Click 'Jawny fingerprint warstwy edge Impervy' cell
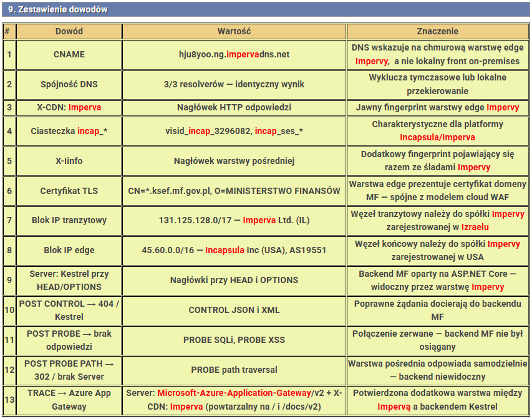 coord(438,107)
